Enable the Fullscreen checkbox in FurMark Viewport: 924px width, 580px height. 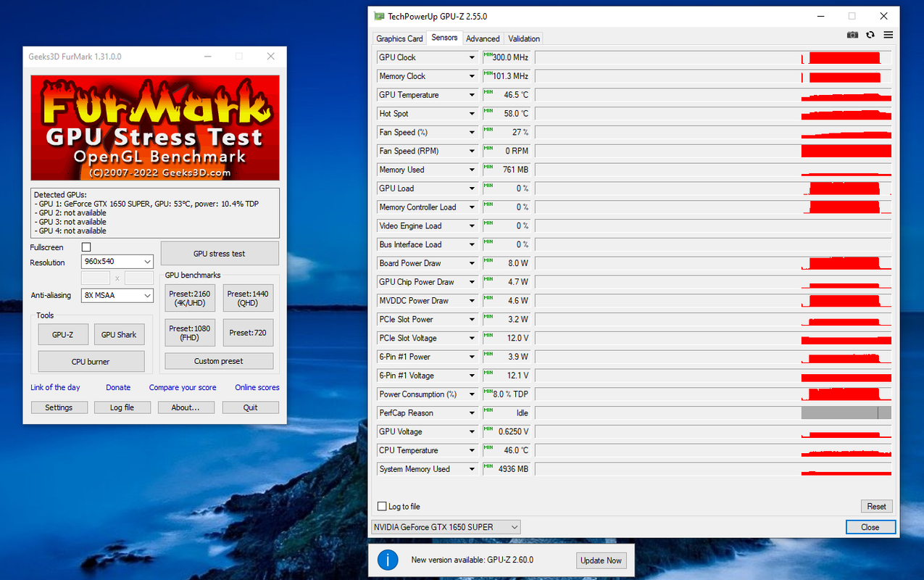tap(86, 247)
